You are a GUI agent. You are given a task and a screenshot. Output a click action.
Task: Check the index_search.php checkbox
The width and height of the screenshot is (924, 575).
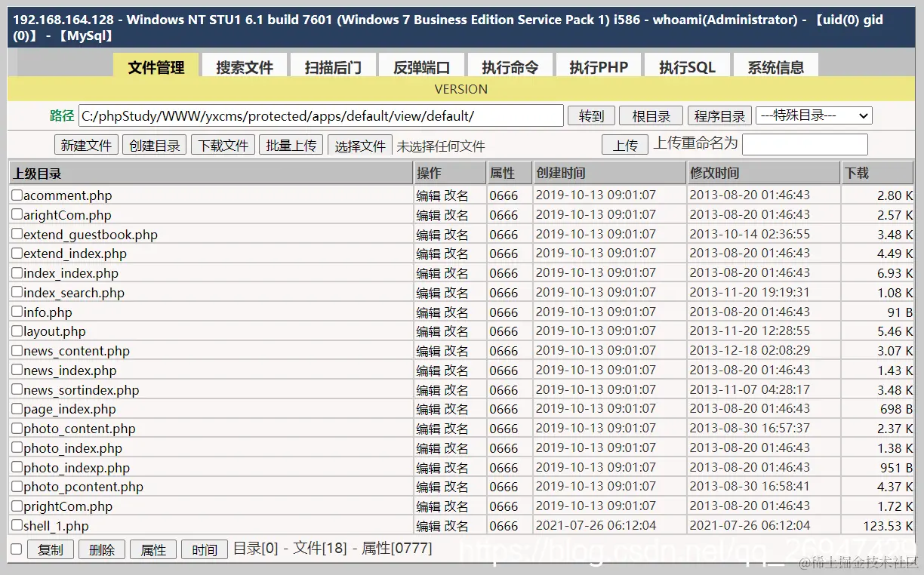[x=17, y=293]
